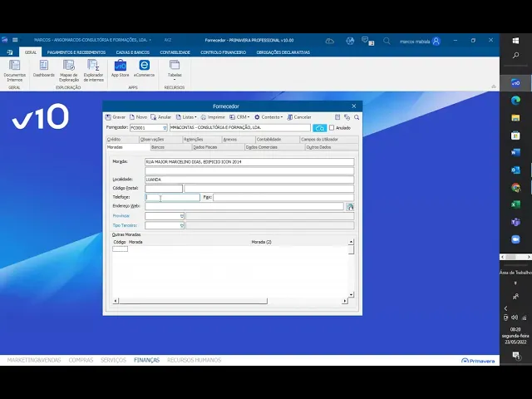Viewport: 532px width, 399px height.
Task: Click the Fax input field
Action: click(283, 197)
